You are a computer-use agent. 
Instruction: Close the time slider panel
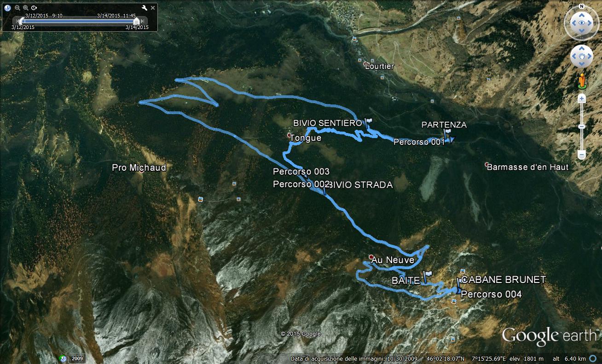click(153, 7)
